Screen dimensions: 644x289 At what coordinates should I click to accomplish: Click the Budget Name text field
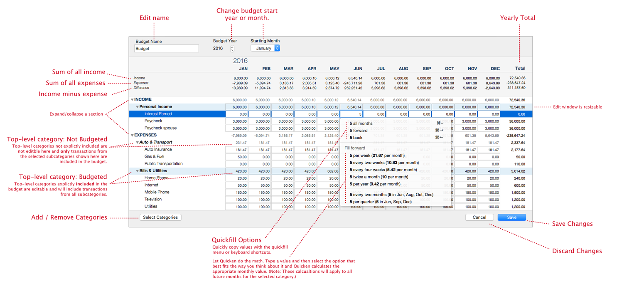coord(166,49)
